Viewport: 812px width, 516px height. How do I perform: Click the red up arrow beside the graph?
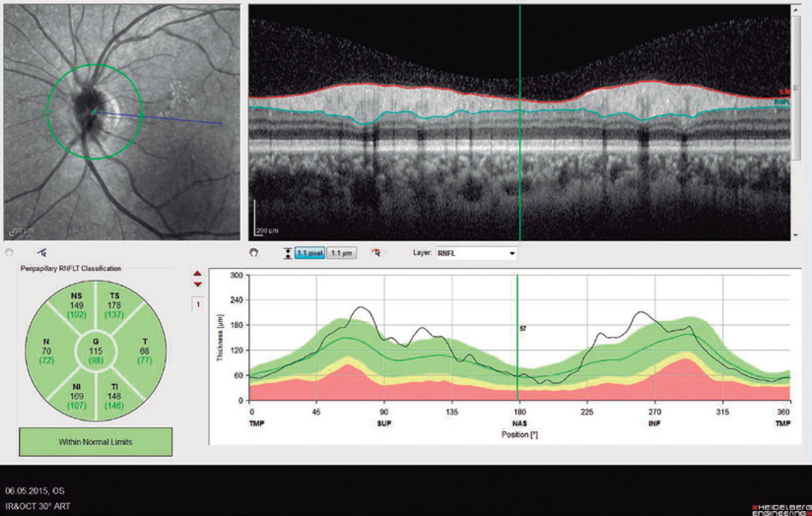click(198, 274)
